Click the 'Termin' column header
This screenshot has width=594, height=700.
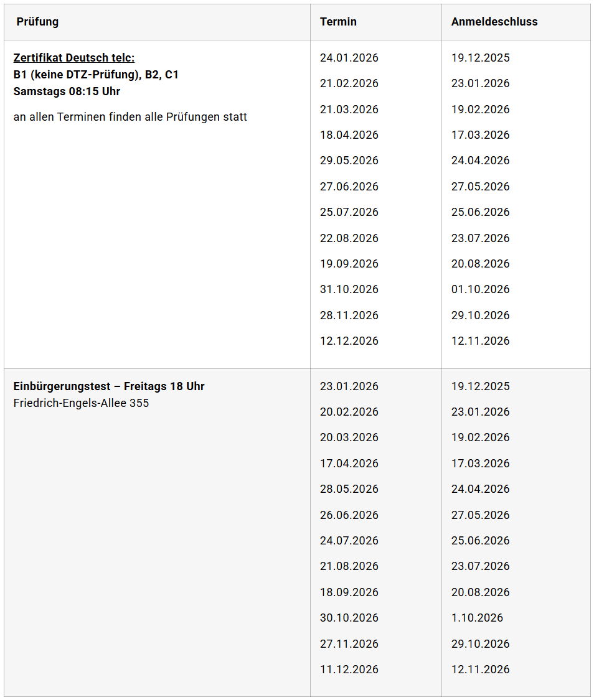[338, 22]
